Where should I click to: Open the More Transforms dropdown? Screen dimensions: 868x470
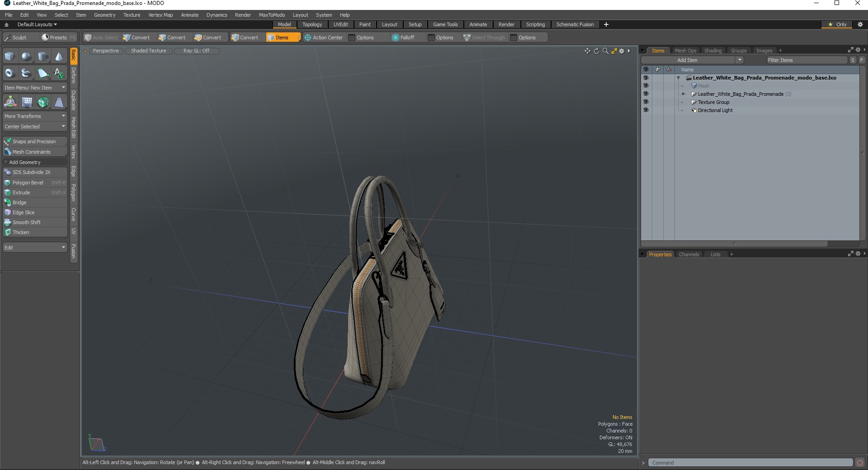click(x=35, y=116)
